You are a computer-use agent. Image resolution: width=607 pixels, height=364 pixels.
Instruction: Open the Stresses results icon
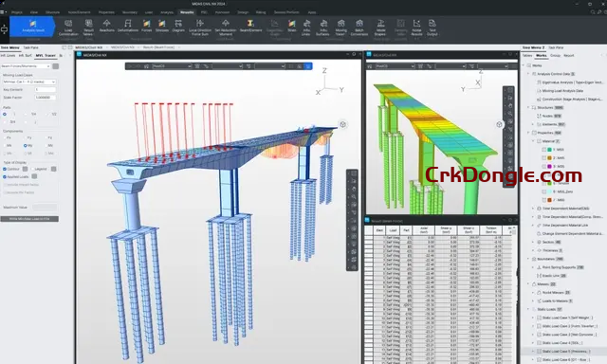pyautogui.click(x=162, y=26)
